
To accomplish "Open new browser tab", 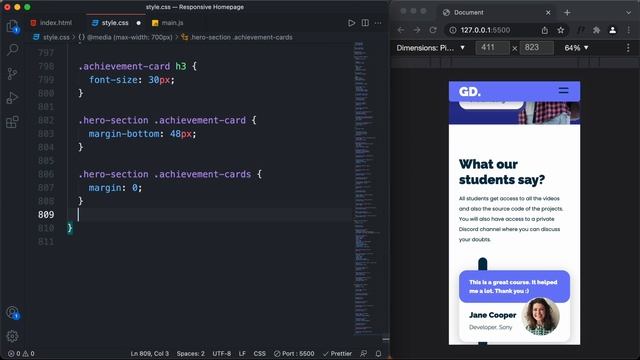I will 567,13.
